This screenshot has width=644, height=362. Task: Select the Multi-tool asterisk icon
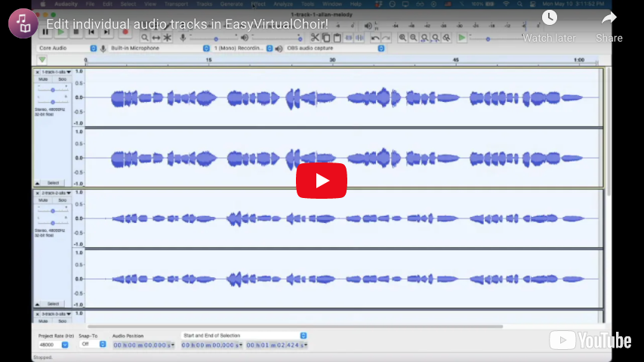tap(167, 38)
